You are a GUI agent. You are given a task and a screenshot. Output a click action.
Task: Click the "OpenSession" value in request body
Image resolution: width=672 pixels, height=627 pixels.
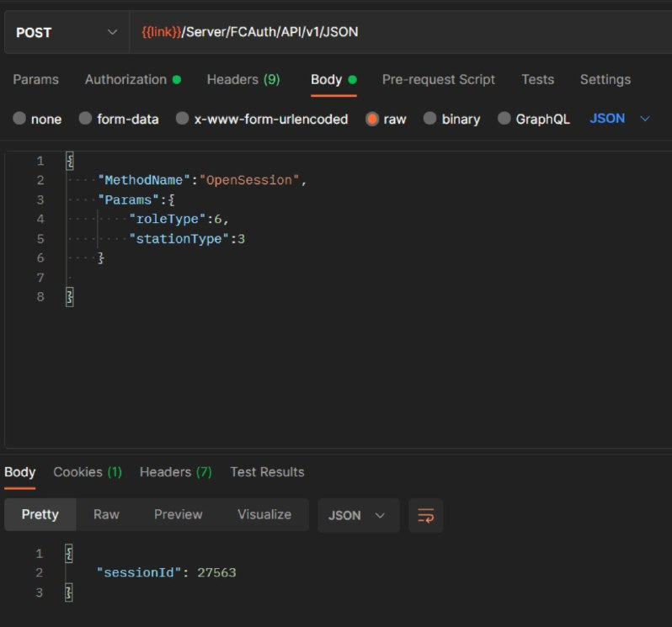(249, 180)
